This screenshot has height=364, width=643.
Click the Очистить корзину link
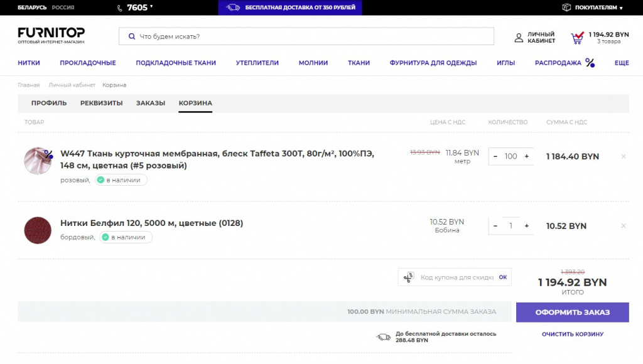(572, 335)
